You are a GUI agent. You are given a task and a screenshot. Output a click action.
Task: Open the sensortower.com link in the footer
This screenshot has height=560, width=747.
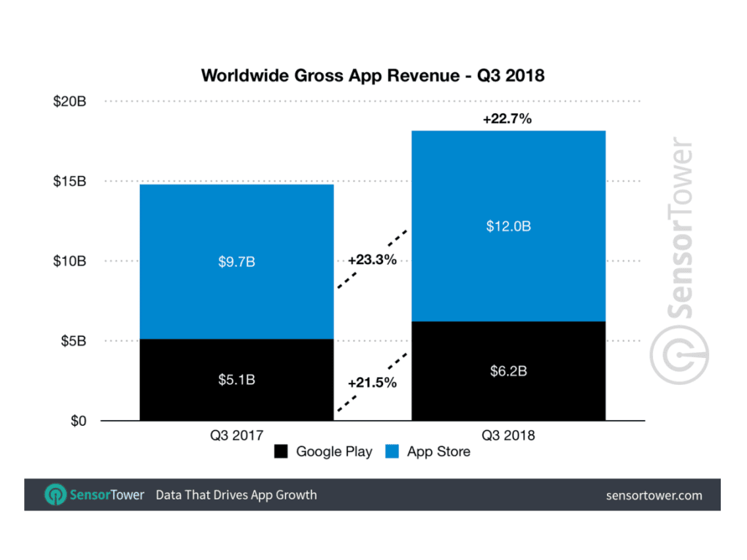pos(654,495)
